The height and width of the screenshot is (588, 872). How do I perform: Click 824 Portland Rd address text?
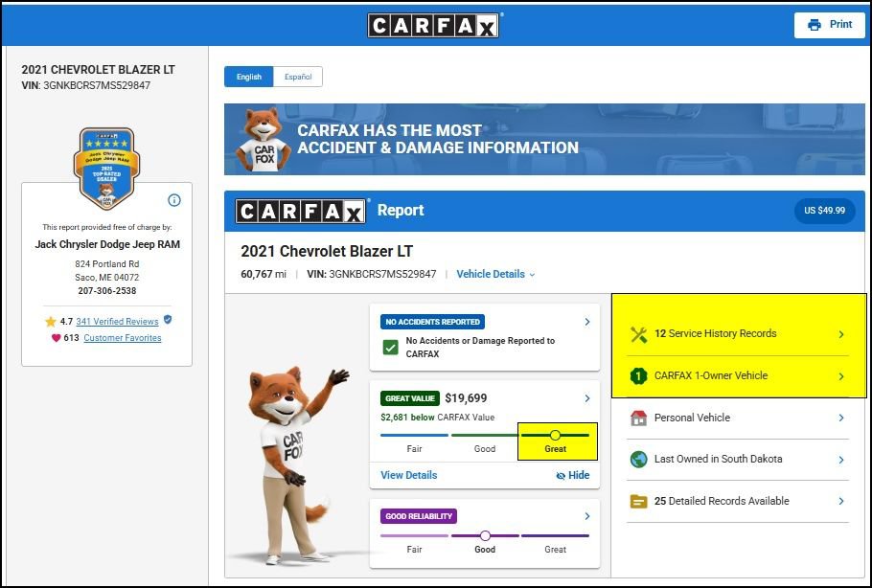point(106,264)
